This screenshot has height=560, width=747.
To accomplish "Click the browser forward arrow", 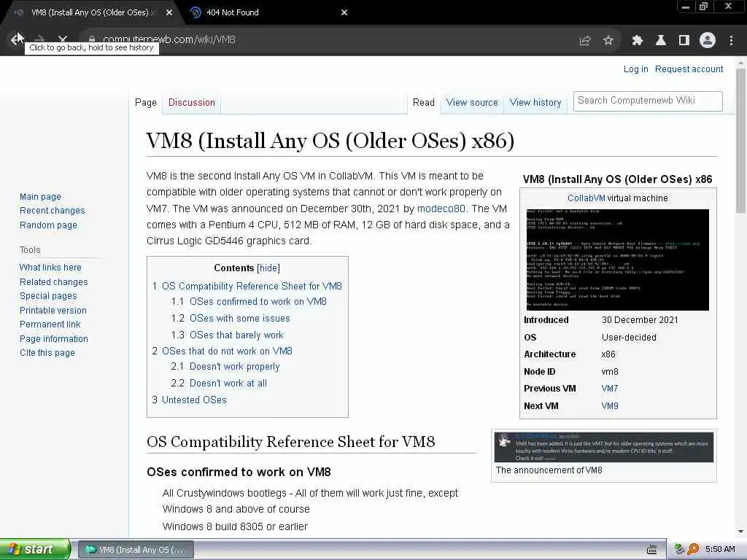I will (x=40, y=39).
